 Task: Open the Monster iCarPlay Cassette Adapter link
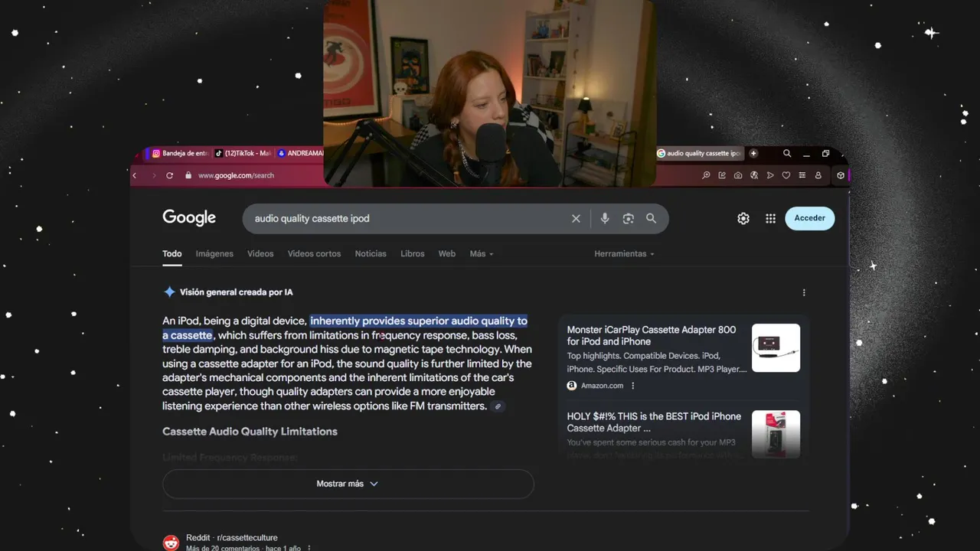point(652,336)
